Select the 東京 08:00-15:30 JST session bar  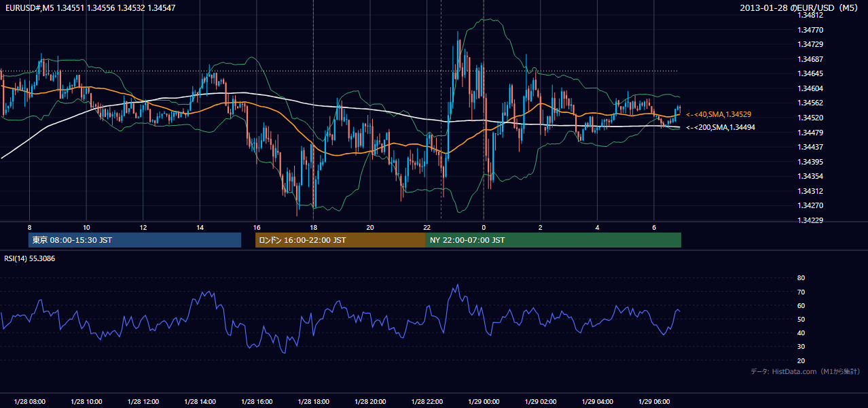(x=134, y=240)
